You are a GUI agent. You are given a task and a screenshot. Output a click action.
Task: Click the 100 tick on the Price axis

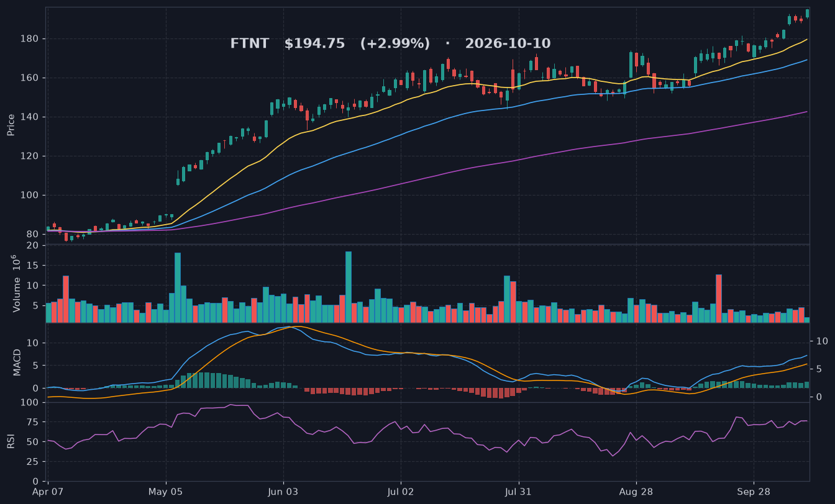click(30, 196)
